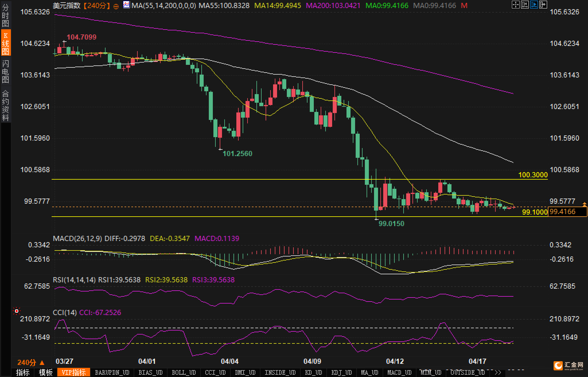Expand more indicators with >> arrow
Screen dimensions: 588x377
click(498, 372)
